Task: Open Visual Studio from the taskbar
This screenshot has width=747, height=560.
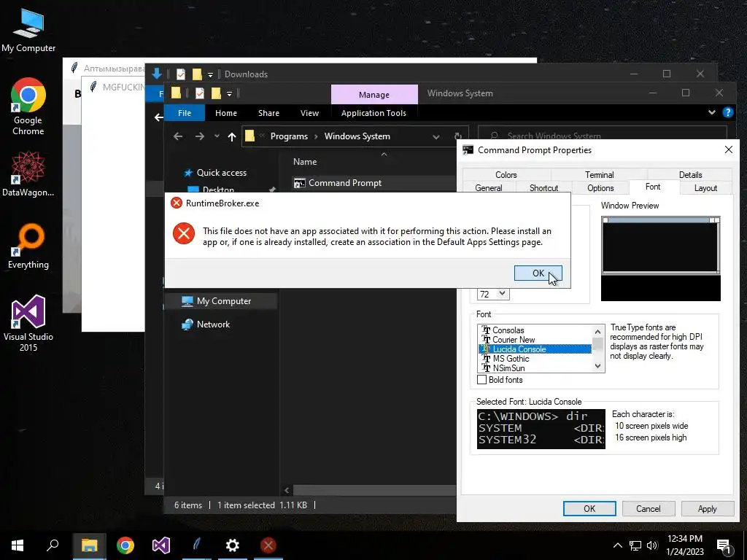Action: point(161,545)
